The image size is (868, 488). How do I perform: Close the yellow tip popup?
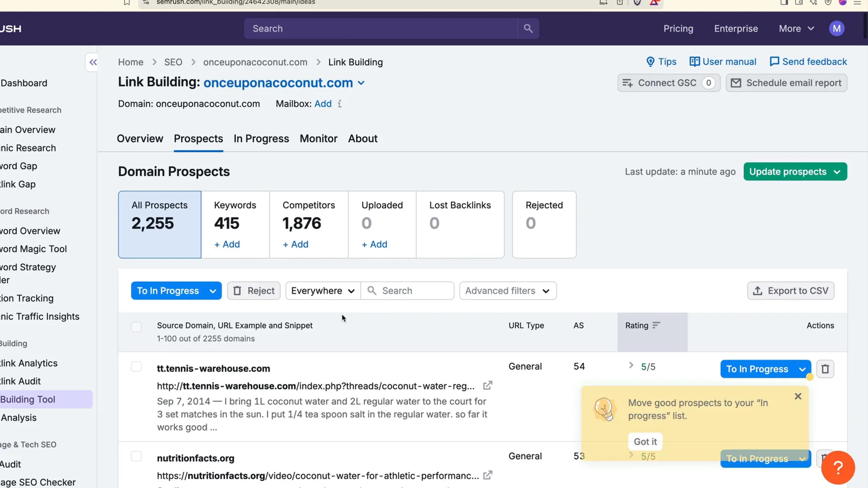tap(798, 396)
